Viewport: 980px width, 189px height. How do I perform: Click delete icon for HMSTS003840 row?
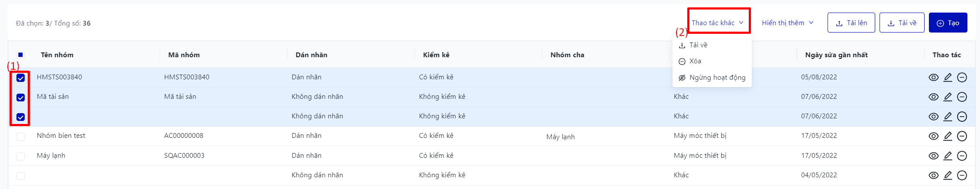point(962,78)
